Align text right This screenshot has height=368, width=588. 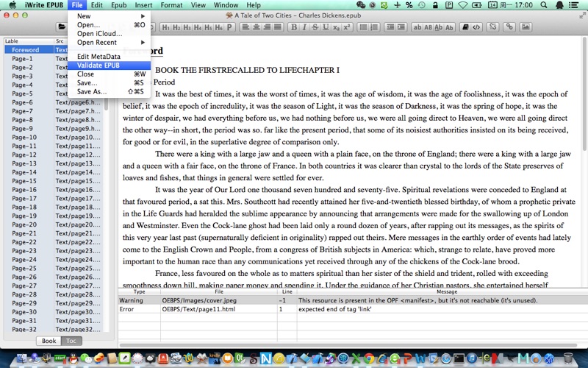tap(267, 27)
